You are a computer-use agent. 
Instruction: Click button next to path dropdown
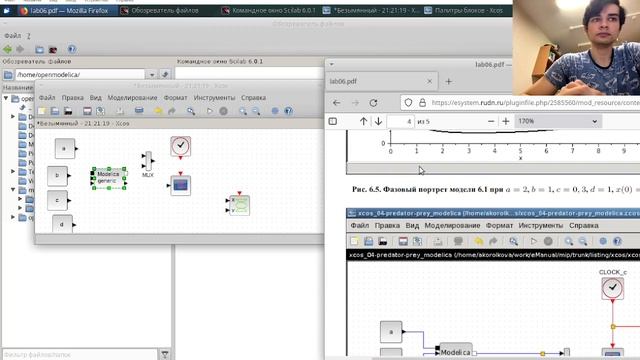165,75
